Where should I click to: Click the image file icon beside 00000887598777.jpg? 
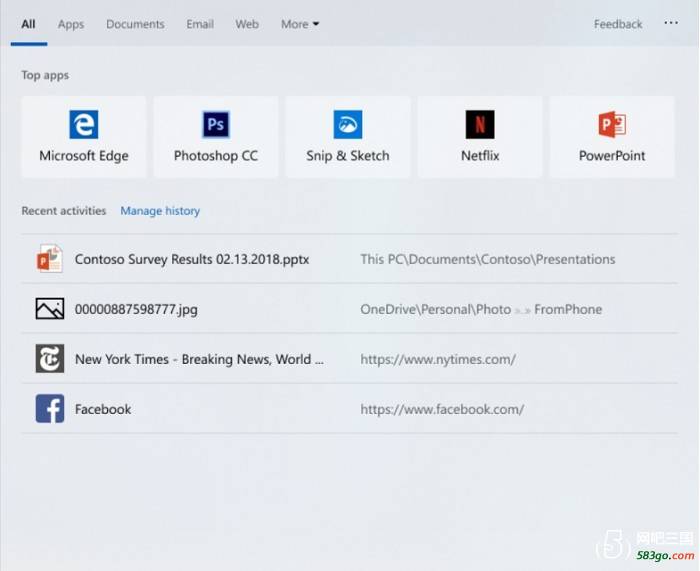(x=50, y=308)
